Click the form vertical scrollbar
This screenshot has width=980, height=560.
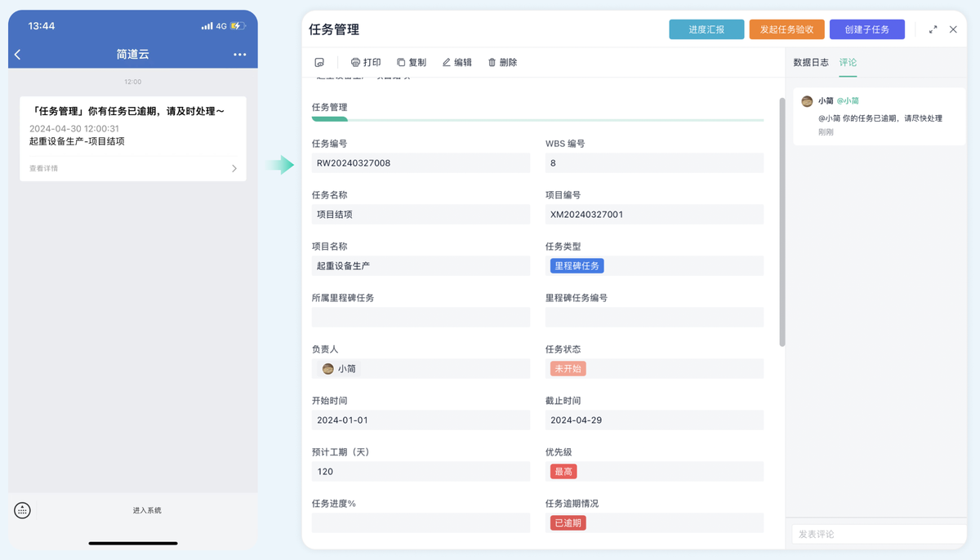782,222
